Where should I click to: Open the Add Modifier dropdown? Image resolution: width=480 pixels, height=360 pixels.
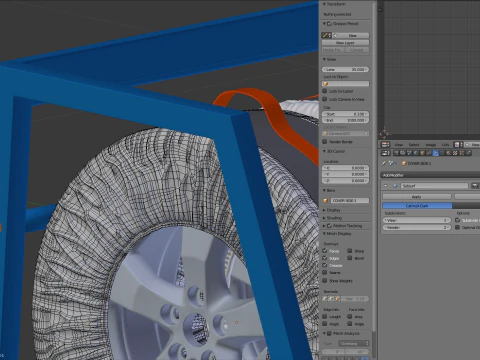pos(430,175)
